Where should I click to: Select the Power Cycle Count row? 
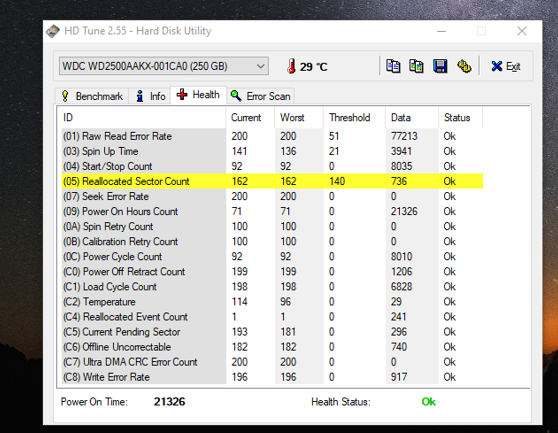click(272, 257)
